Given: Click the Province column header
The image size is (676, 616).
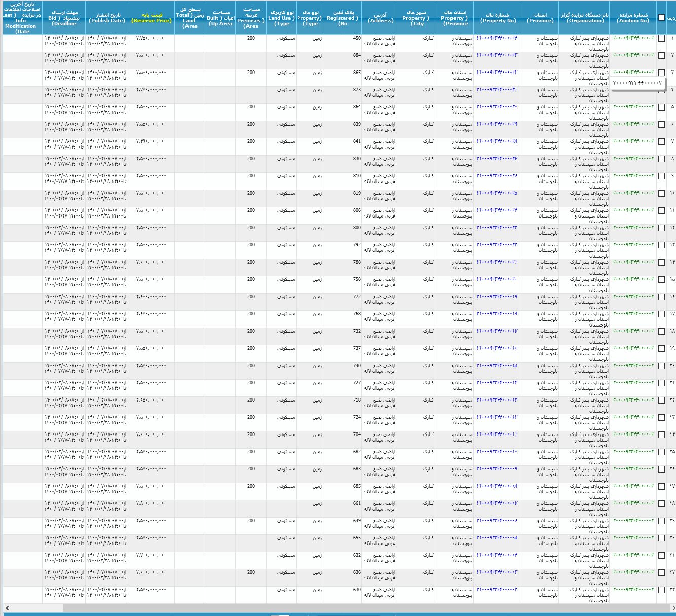Looking at the screenshot, I should [540, 18].
